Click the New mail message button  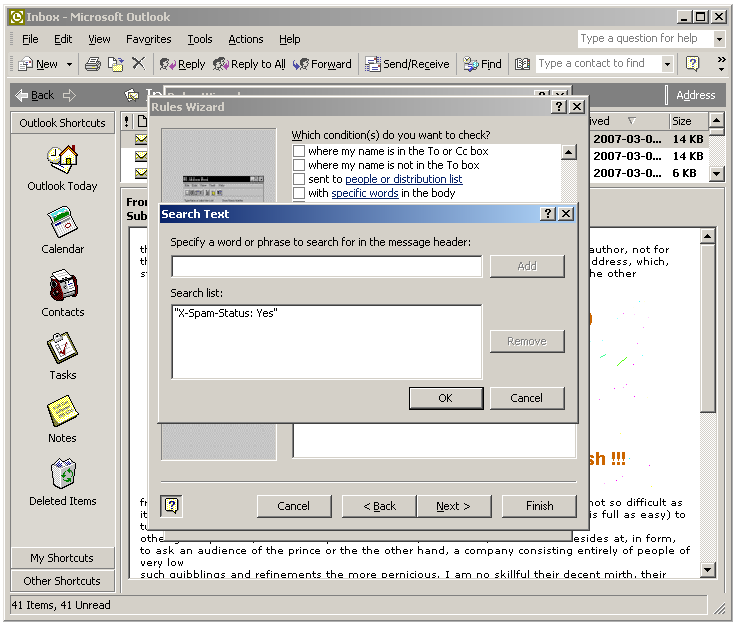click(39, 64)
